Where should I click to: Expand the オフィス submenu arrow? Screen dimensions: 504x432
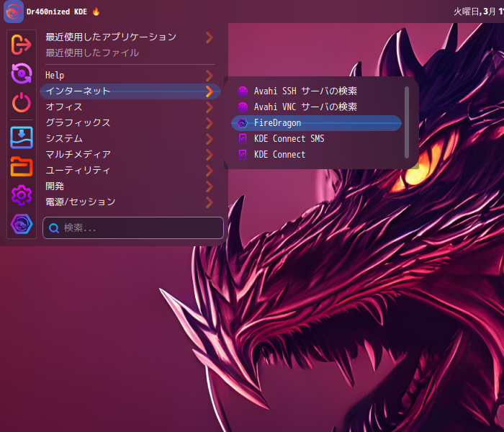tap(210, 107)
